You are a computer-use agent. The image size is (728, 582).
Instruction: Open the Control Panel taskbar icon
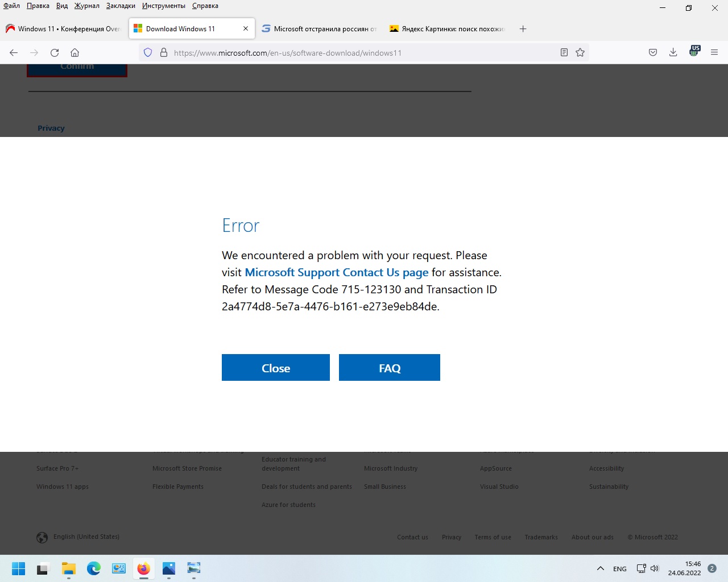click(x=119, y=568)
